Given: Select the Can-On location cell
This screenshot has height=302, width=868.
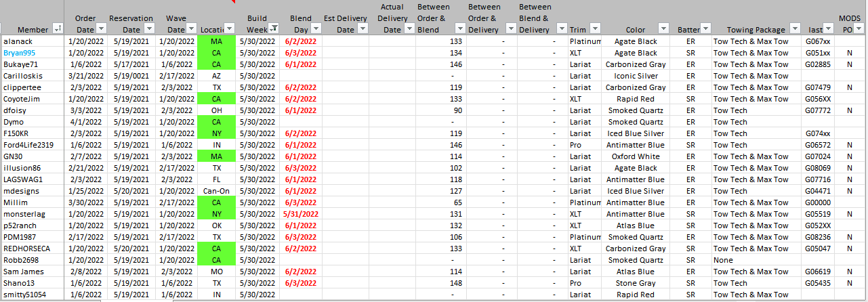Looking at the screenshot, I should pyautogui.click(x=216, y=191).
